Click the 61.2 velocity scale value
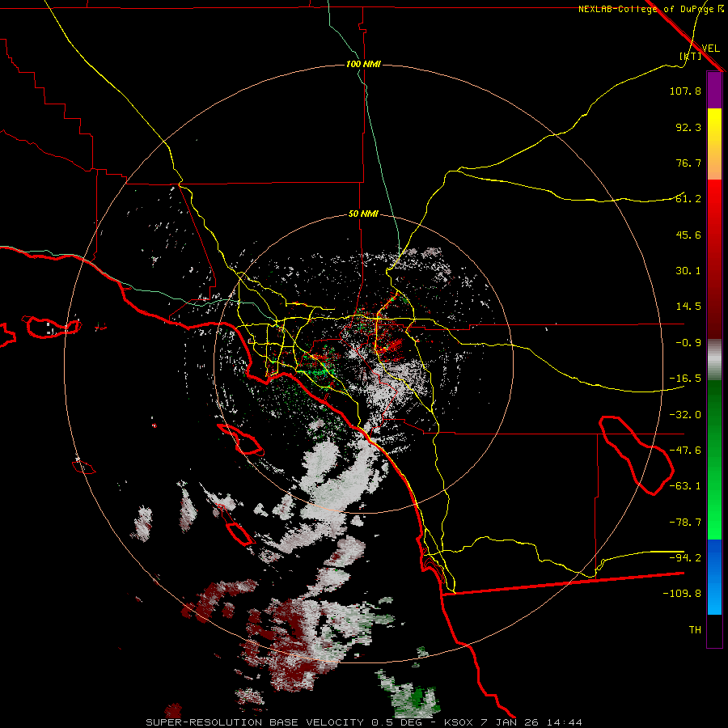Screen dimensions: 728x728 pyautogui.click(x=688, y=199)
